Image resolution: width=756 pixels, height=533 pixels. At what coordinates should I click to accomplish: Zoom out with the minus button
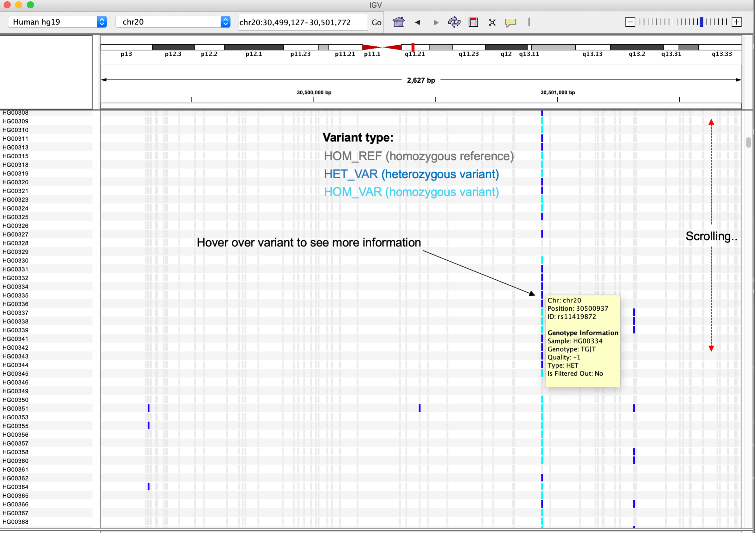pos(630,22)
